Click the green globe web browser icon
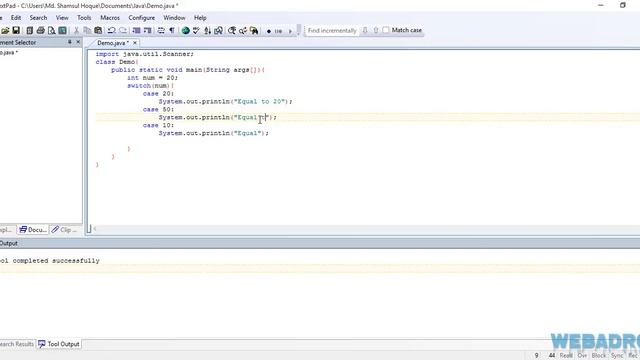Image resolution: width=640 pixels, height=360 pixels. [185, 31]
